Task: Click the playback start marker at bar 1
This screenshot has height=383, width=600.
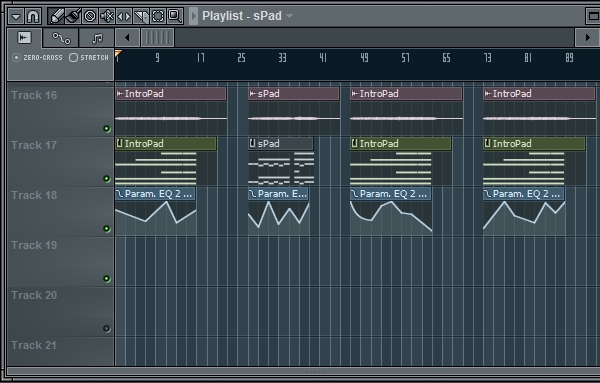Action: click(118, 54)
